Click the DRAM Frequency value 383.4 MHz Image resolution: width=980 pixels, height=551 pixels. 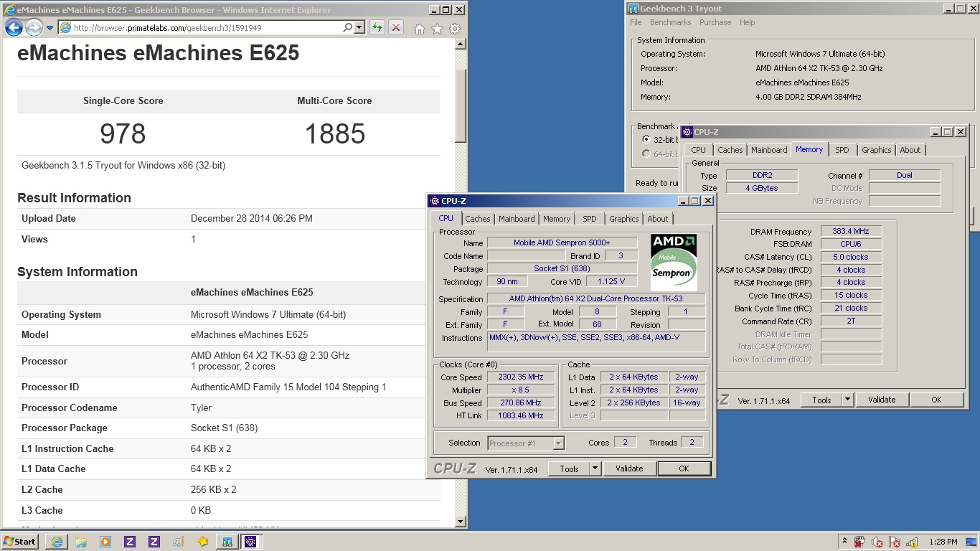[x=851, y=231]
